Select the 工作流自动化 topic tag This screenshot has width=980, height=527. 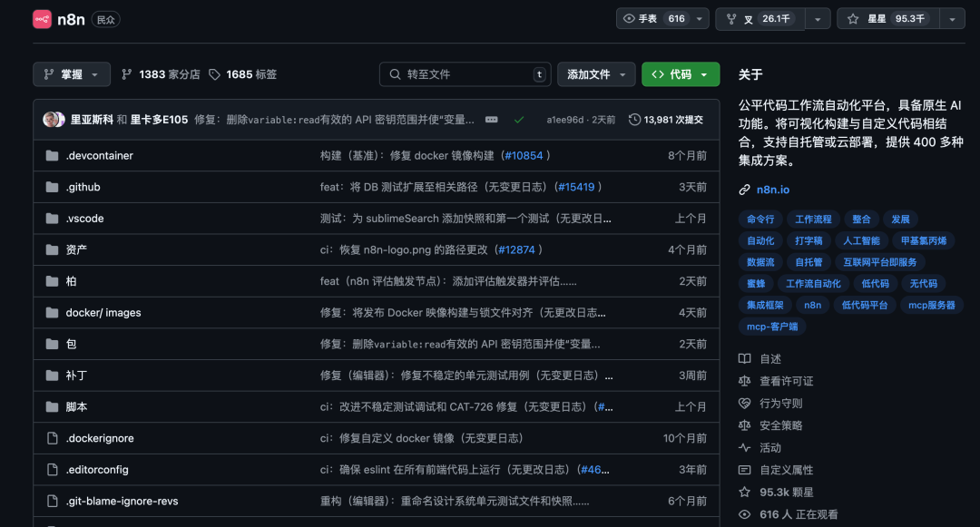click(813, 284)
